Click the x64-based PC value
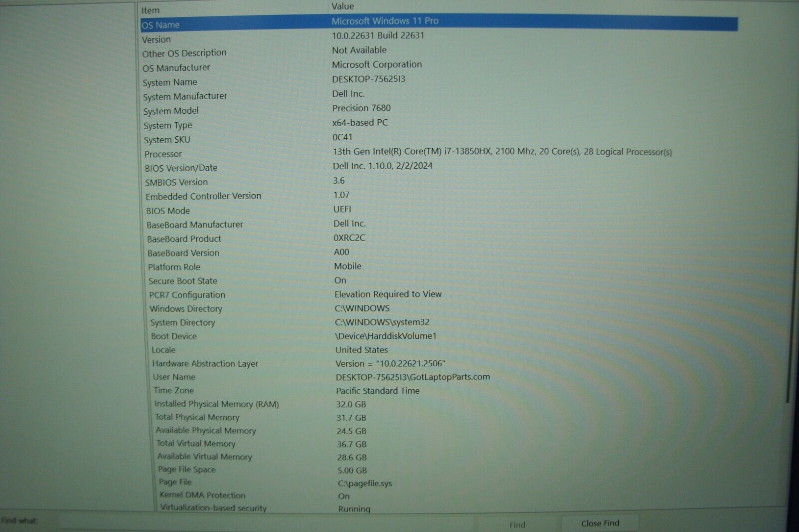The height and width of the screenshot is (532, 799). (360, 122)
